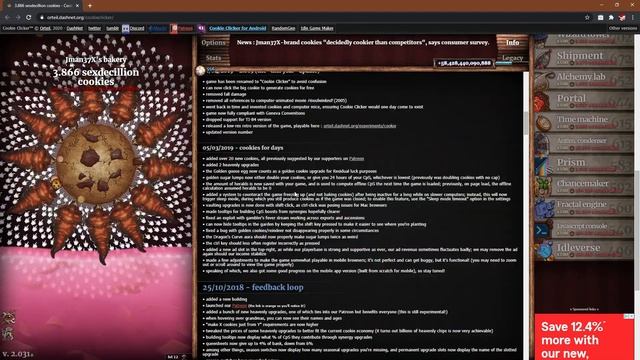The height and width of the screenshot is (360, 640).
Task: Click the small cookie icon beside changelog
Action: (200, 71)
